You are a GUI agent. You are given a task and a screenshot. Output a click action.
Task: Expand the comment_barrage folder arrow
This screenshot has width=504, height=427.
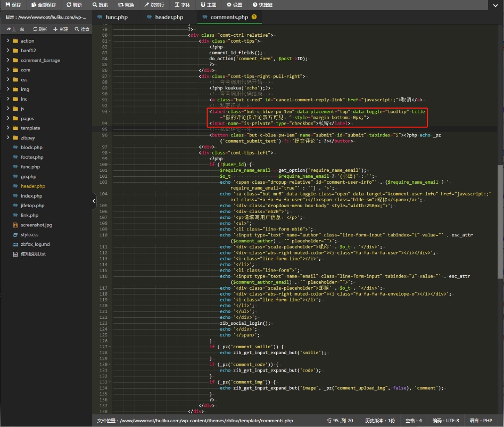click(7, 60)
